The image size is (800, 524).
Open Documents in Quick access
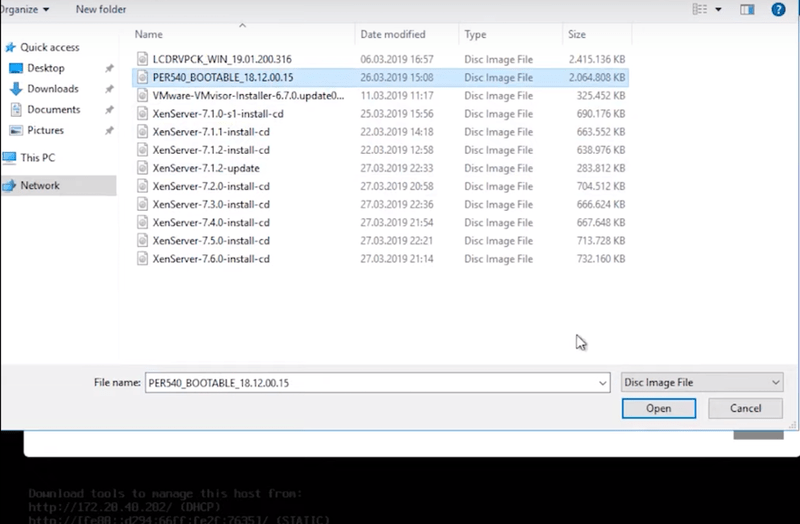(x=53, y=110)
